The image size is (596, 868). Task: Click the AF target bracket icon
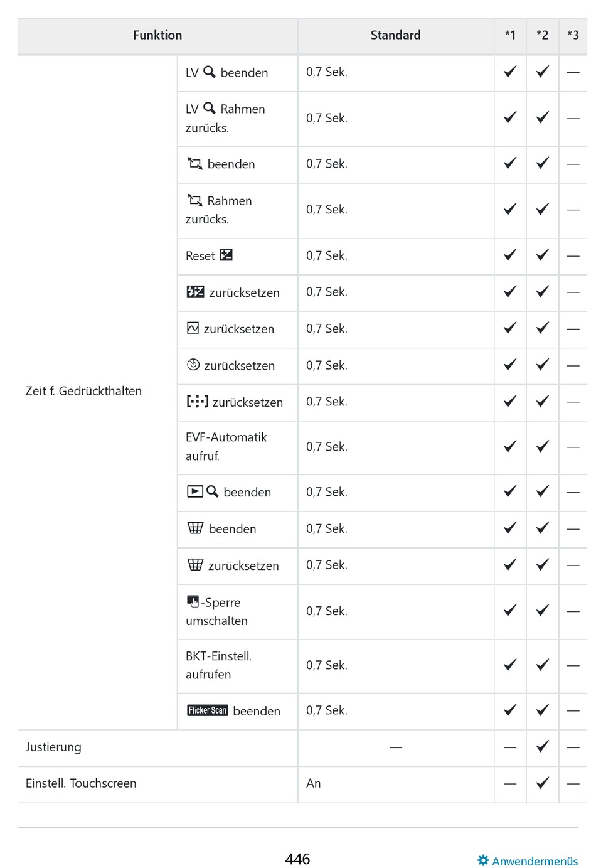pyautogui.click(x=197, y=402)
